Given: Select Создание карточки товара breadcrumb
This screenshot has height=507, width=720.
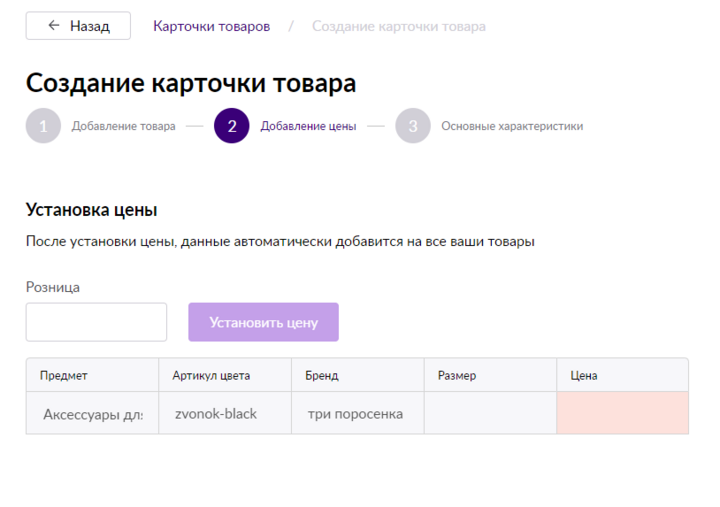Looking at the screenshot, I should (x=399, y=26).
